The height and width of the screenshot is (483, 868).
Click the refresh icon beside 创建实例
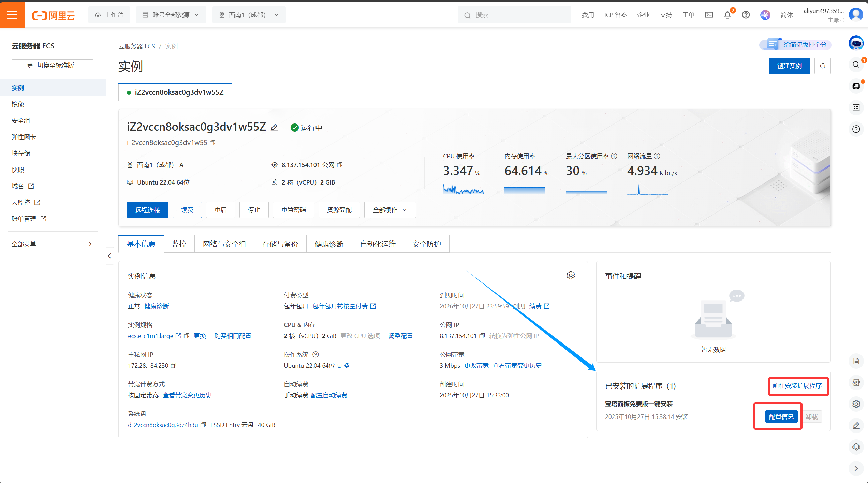pos(822,66)
